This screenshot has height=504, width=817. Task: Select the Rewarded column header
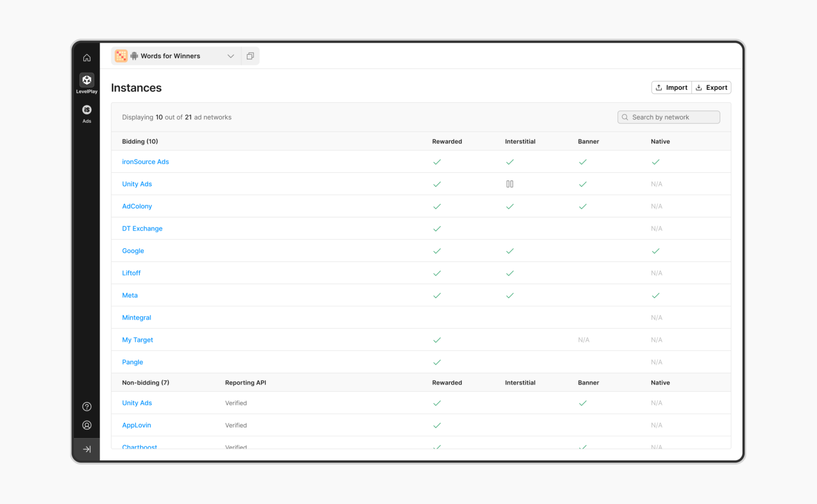[447, 141]
